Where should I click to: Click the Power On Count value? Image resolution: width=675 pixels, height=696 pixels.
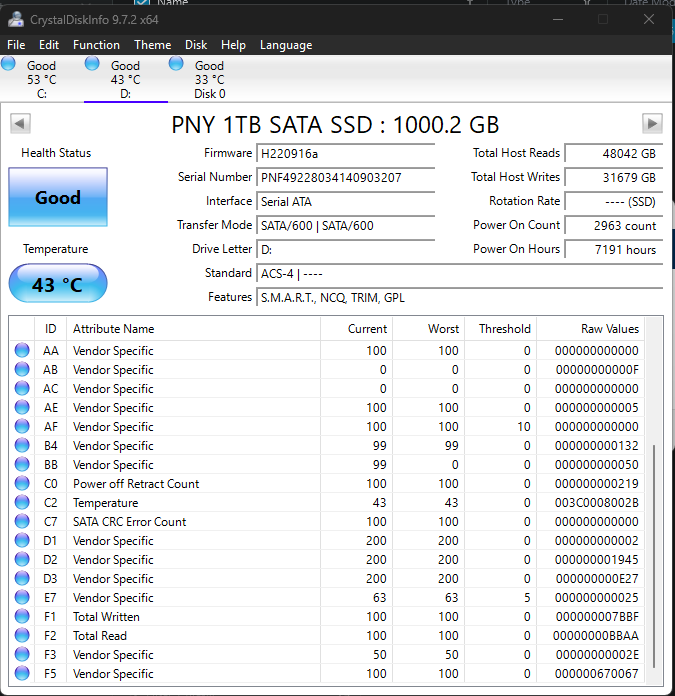coord(614,226)
